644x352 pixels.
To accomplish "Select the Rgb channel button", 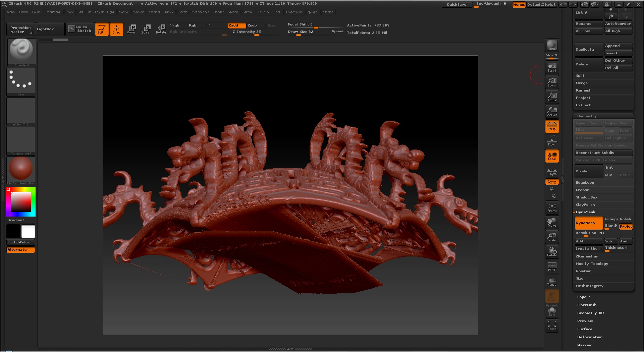I will point(196,25).
